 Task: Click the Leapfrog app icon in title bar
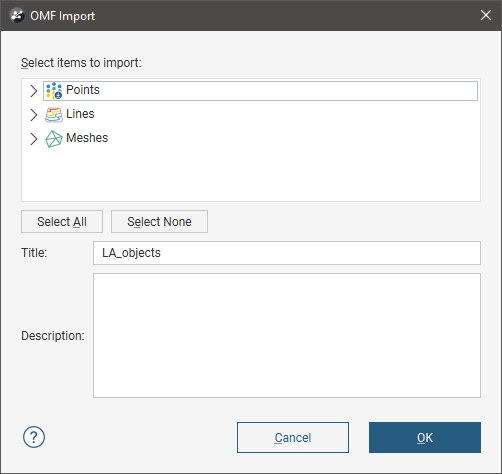point(17,16)
